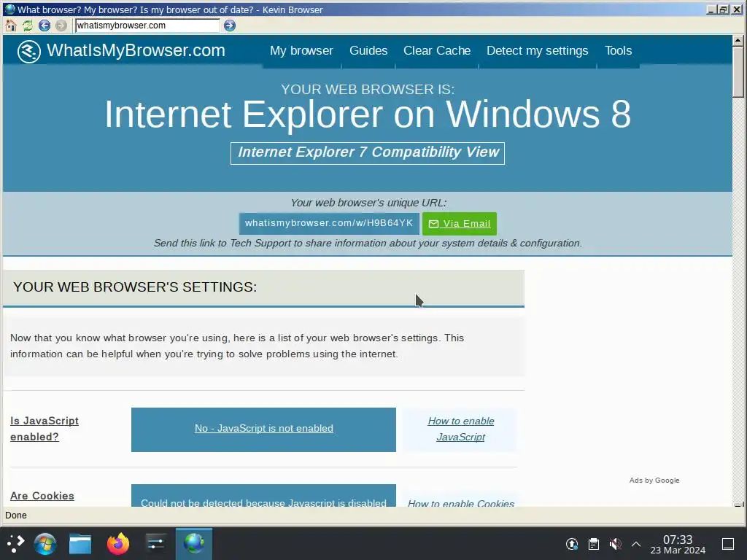Minimize the Kevin Browser window
The width and height of the screenshot is (747, 560).
[711, 9]
